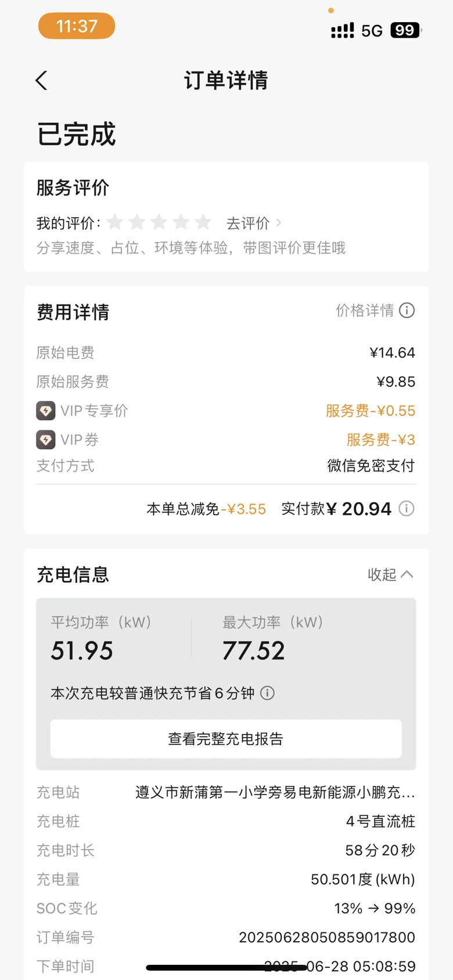This screenshot has height=980, width=453.
Task: Select the third rating star
Action: [x=159, y=222]
